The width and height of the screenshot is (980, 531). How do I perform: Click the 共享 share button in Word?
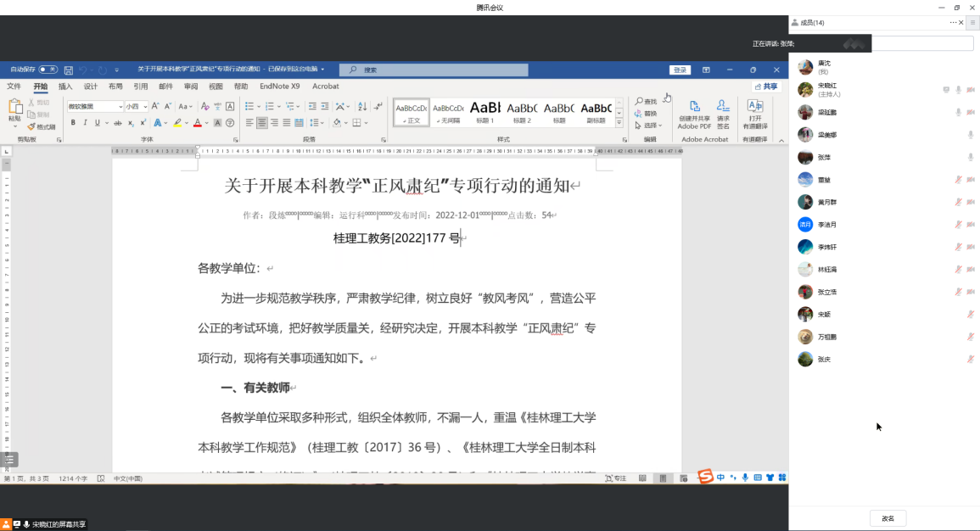tap(766, 87)
